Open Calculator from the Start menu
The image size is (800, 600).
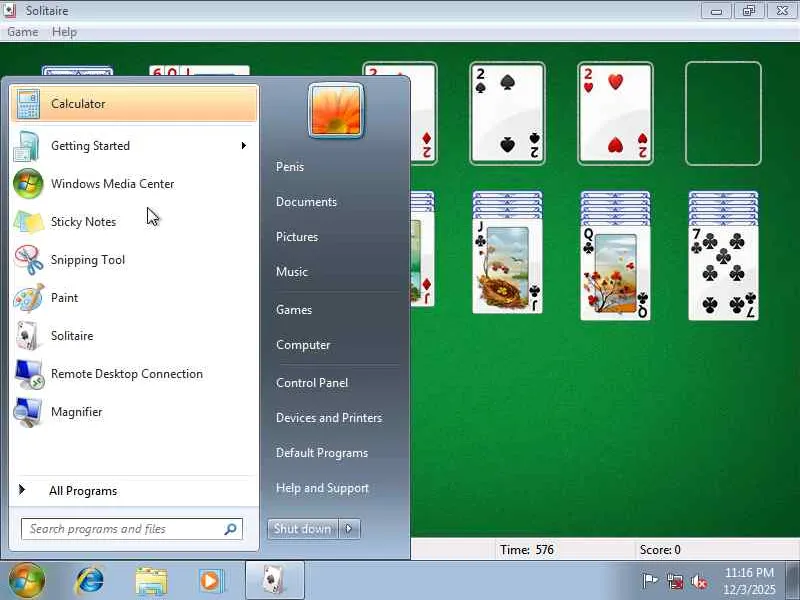pos(134,104)
